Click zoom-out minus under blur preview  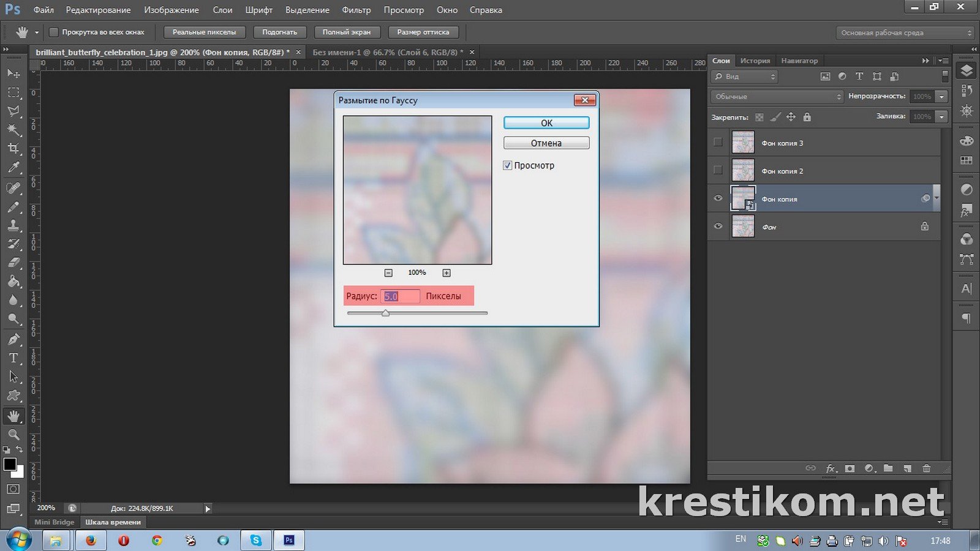pos(388,273)
